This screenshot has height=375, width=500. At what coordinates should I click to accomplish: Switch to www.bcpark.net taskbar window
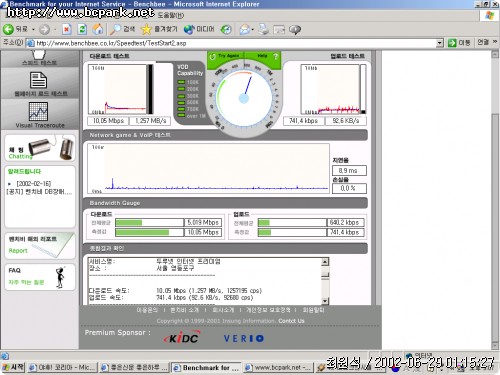click(278, 367)
